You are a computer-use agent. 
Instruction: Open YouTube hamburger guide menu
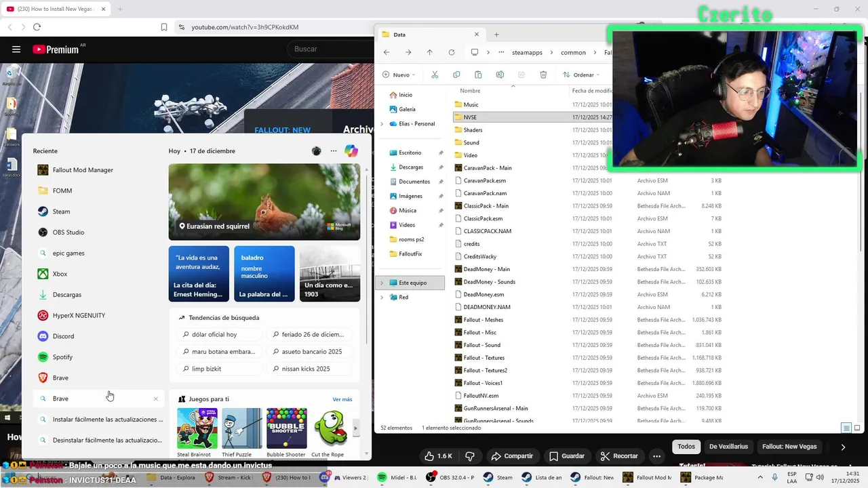tap(16, 49)
